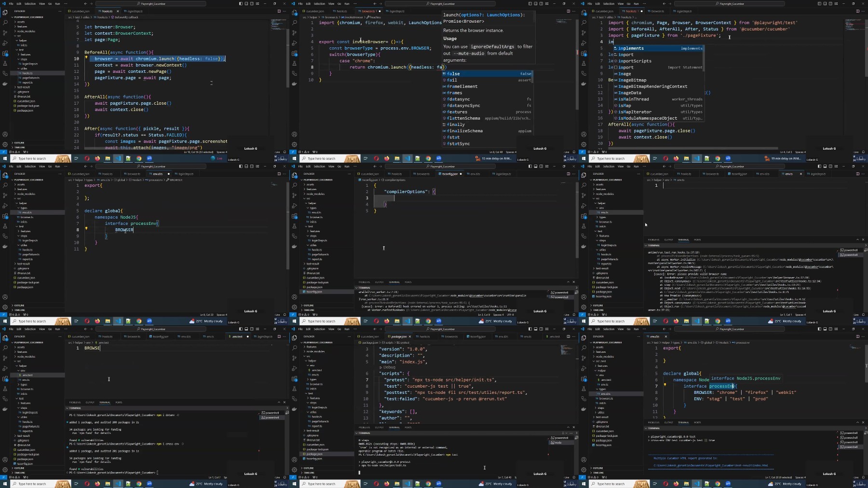Collapse types folder in the center window Explorer
Screen dimensions: 868x488
point(326,208)
